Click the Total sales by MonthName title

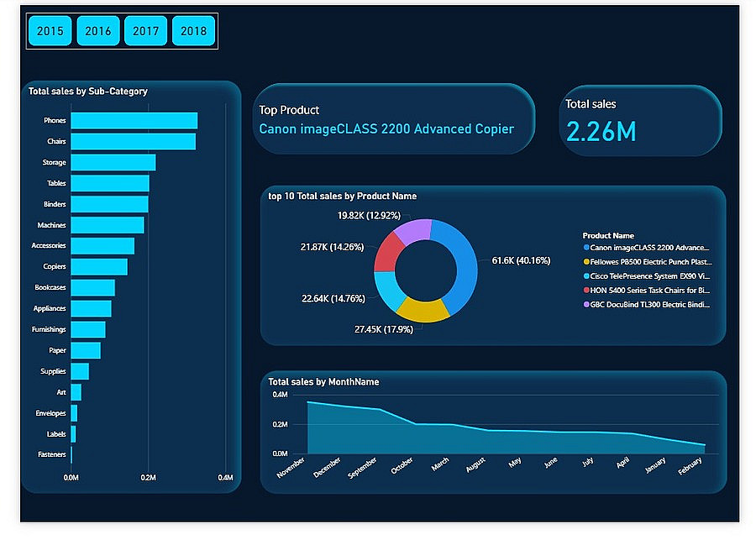tap(323, 382)
